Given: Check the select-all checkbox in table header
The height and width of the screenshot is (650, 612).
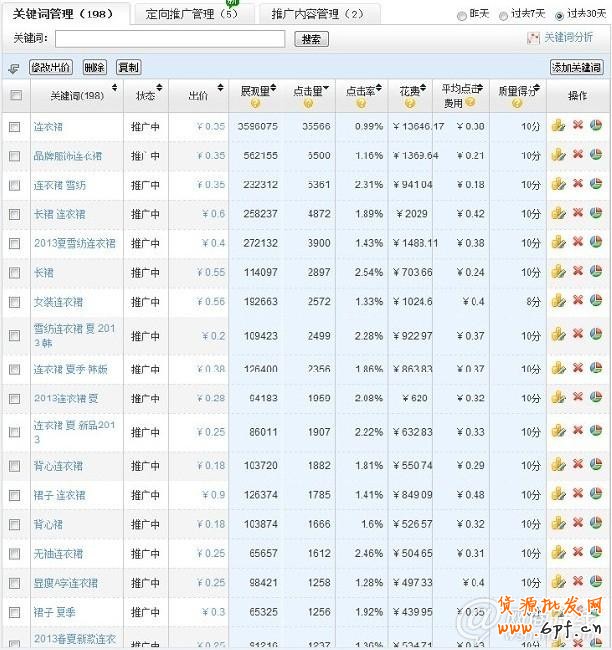Looking at the screenshot, I should click(x=15, y=96).
